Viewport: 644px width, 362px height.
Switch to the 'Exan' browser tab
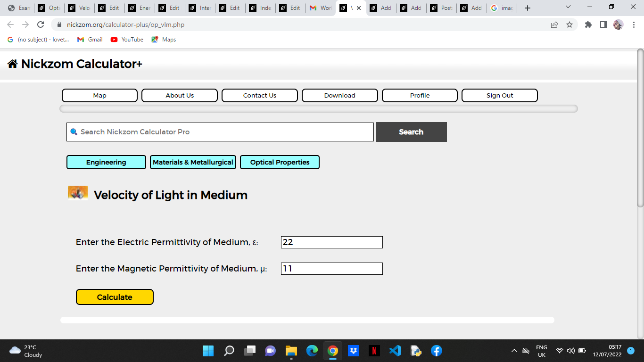[x=19, y=8]
